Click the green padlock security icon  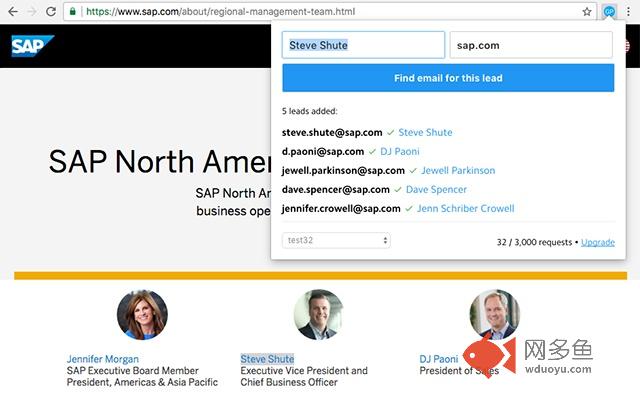click(x=73, y=11)
